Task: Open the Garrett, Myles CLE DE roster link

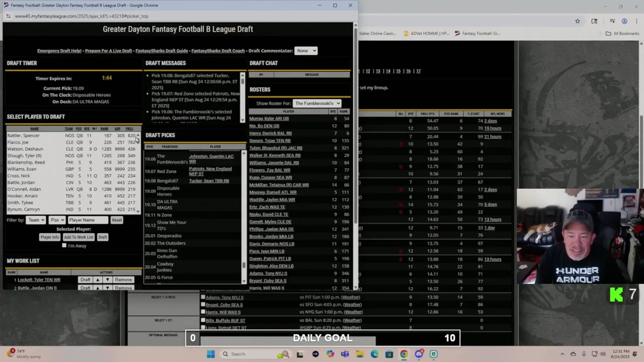Action: point(270,222)
